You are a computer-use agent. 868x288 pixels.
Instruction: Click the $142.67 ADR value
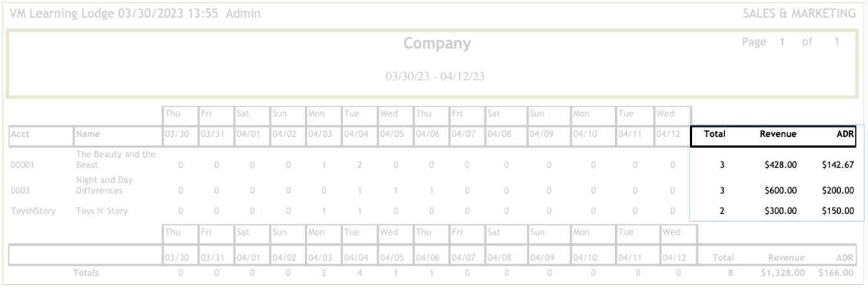[838, 165]
